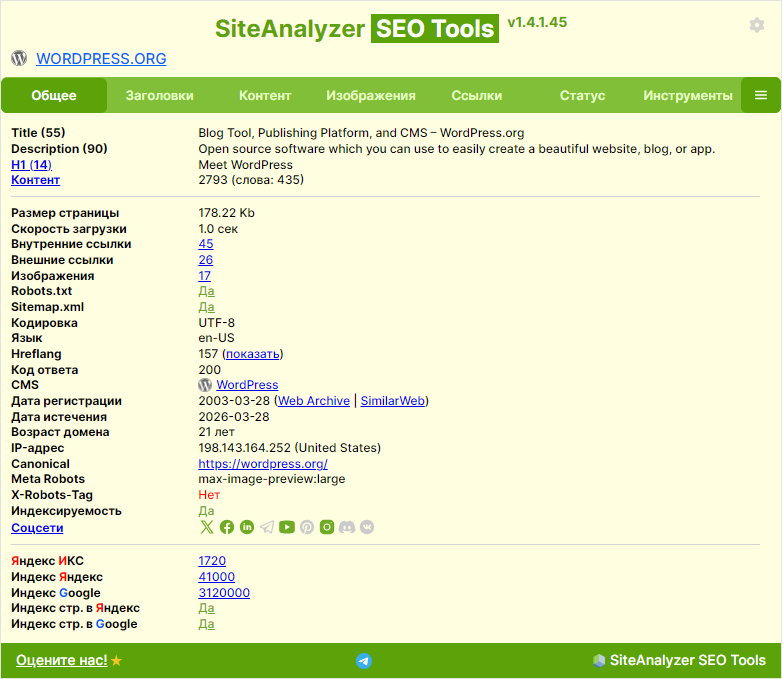Click the registration date 2003-03-28
The height and width of the screenshot is (679, 782).
[234, 401]
